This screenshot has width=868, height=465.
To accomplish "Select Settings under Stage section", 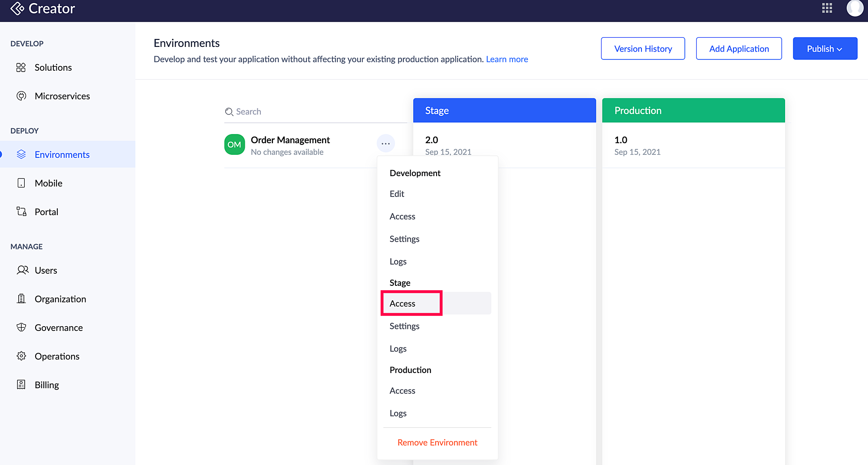I will pyautogui.click(x=437, y=326).
